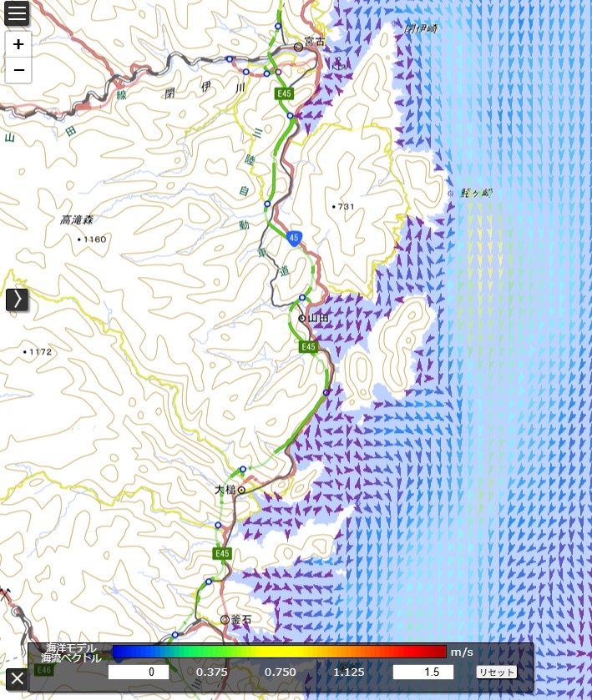
Task: Click the 1.125 legend tick label
Action: pos(348,672)
